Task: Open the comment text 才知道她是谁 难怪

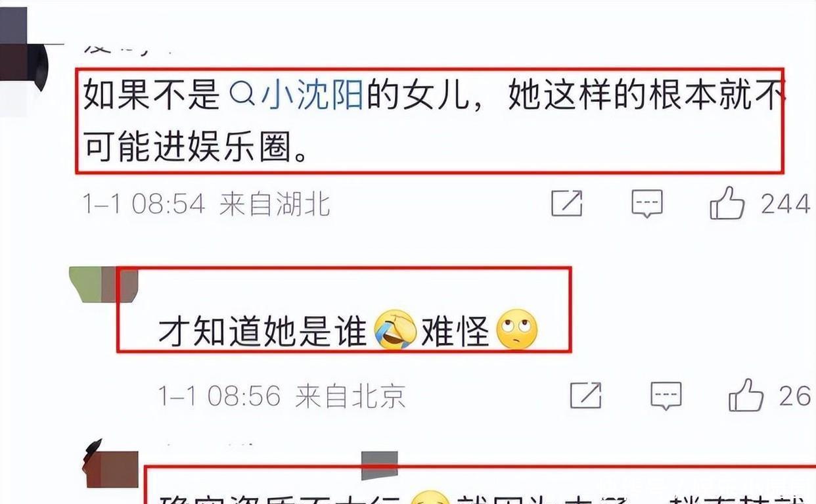Action: [x=348, y=330]
